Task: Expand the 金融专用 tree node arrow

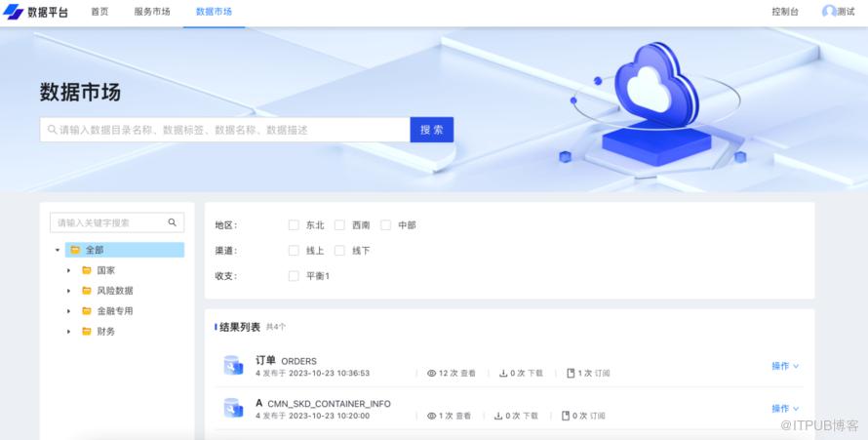Action: tap(68, 311)
